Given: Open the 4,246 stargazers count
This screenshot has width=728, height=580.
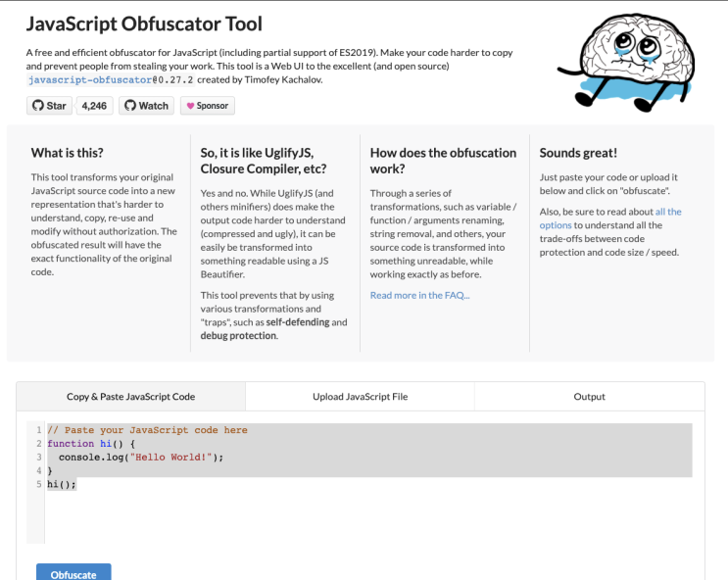Looking at the screenshot, I should point(94,106).
